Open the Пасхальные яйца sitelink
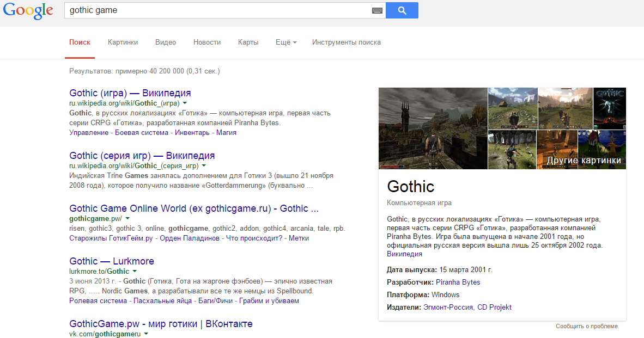644x338 pixels. [x=163, y=301]
